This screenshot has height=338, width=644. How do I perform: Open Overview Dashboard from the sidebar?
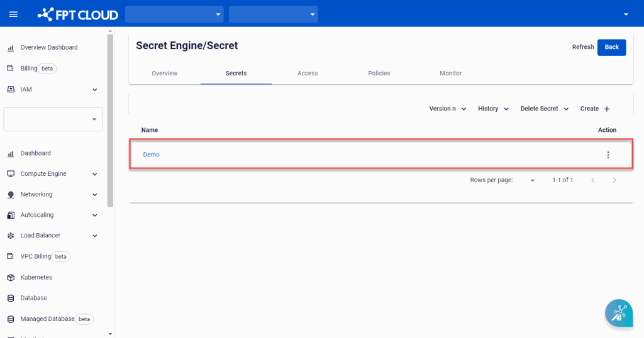click(x=49, y=48)
